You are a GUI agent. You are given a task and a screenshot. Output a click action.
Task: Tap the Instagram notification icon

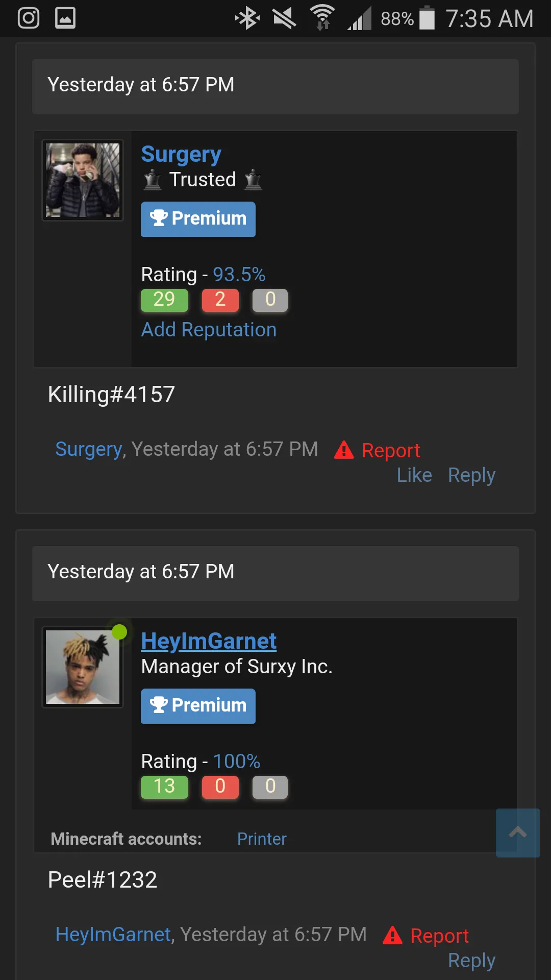click(x=29, y=18)
